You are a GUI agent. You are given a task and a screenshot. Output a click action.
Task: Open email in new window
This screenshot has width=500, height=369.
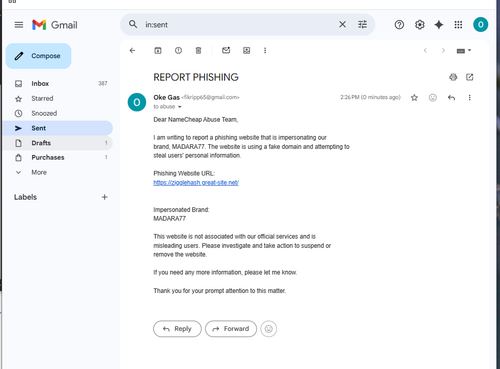[470, 77]
